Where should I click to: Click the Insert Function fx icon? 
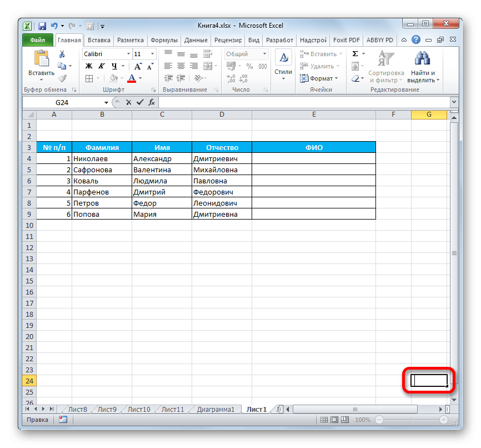[152, 102]
